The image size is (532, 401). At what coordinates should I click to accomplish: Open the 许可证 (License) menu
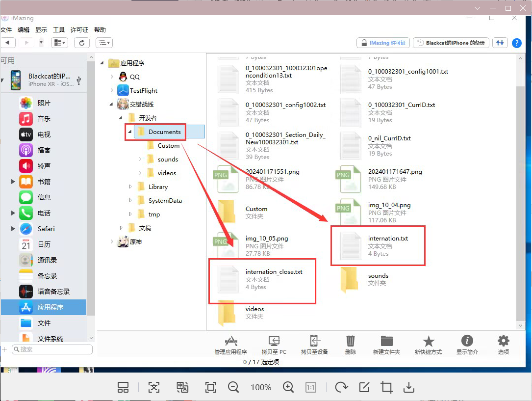click(x=79, y=30)
